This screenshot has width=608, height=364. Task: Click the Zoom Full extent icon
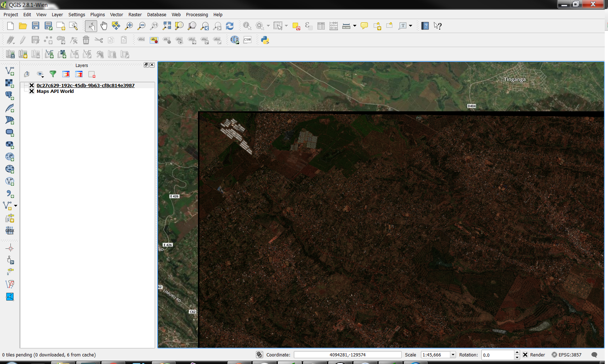(167, 26)
